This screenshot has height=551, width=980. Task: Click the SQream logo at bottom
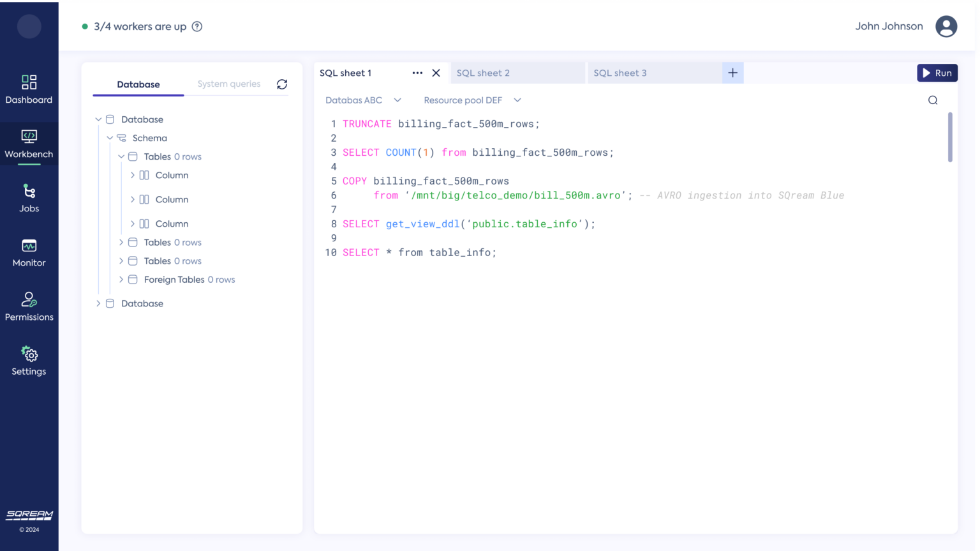[29, 515]
